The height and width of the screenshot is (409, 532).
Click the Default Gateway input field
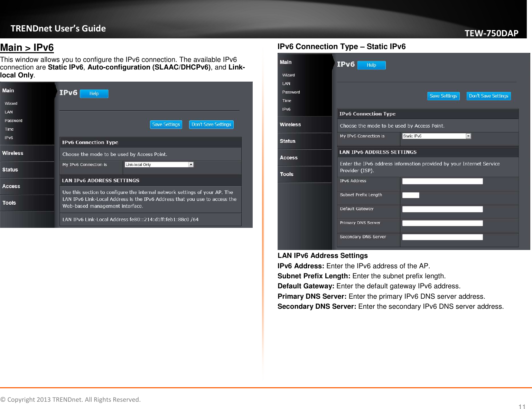(x=442, y=209)
